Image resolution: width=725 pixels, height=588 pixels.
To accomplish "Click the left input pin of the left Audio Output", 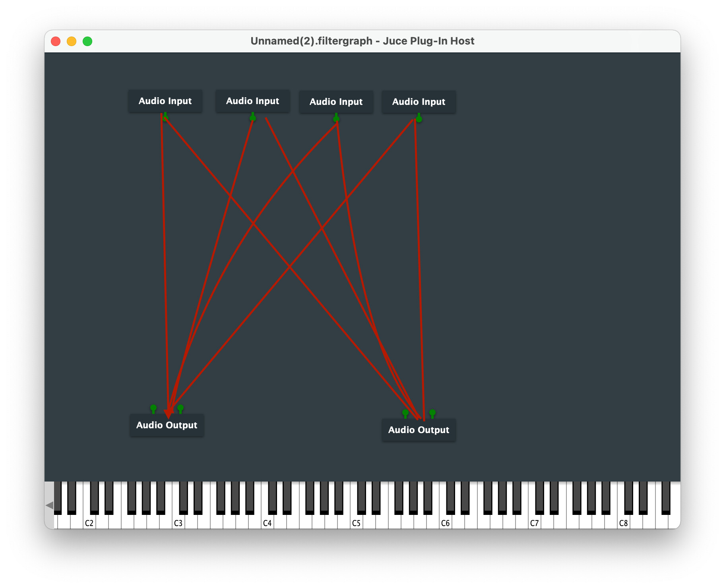I will click(x=153, y=409).
